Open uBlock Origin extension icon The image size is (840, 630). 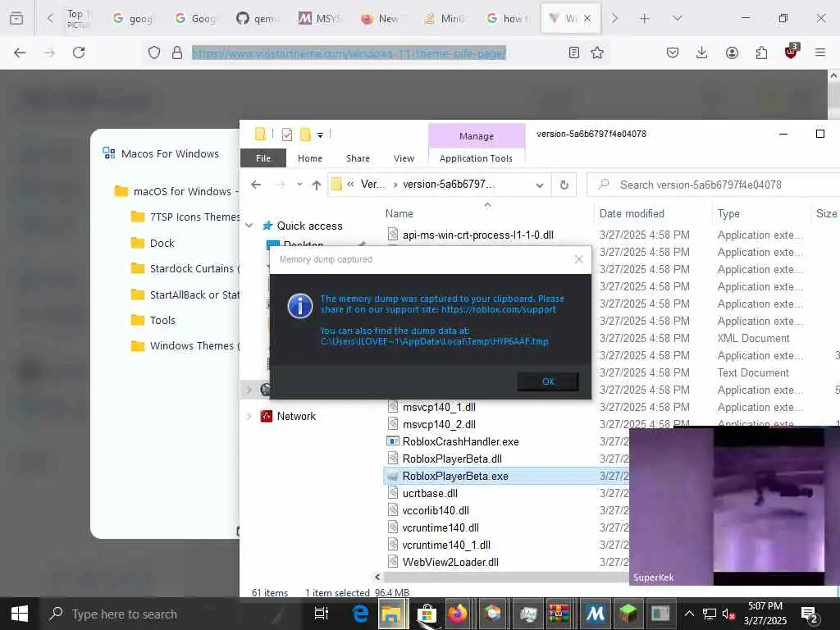point(792,52)
